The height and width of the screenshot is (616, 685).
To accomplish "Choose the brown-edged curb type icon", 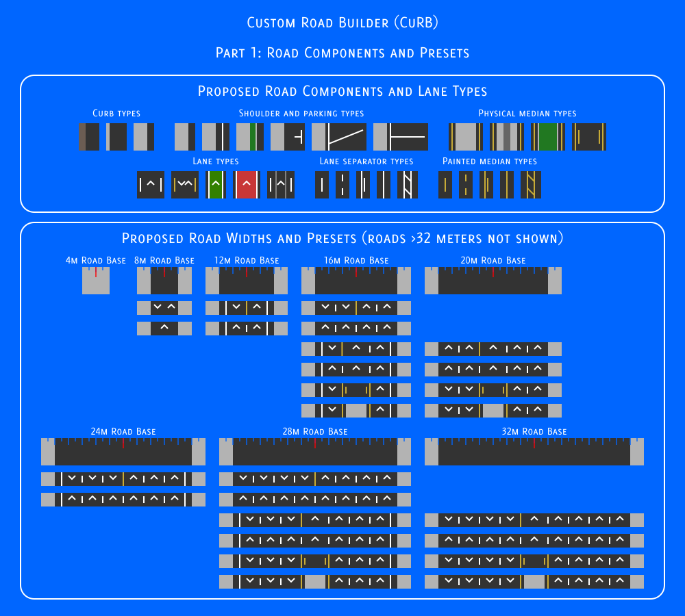I will (89, 137).
